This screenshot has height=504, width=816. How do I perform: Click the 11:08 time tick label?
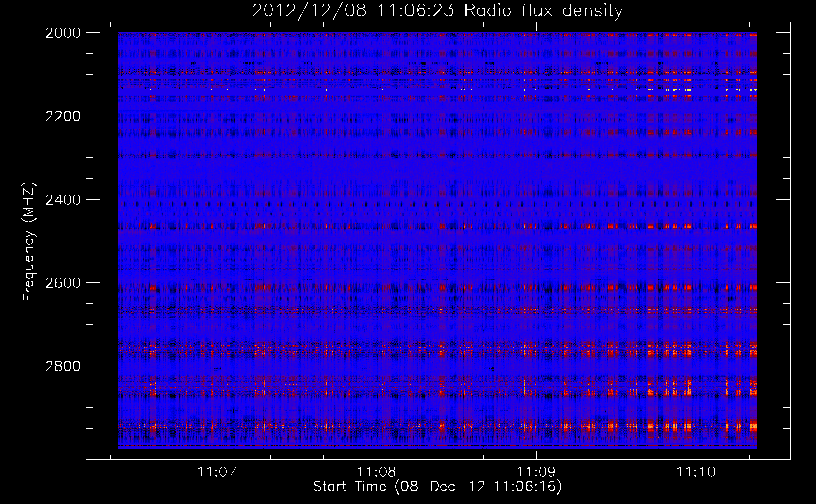[377, 472]
